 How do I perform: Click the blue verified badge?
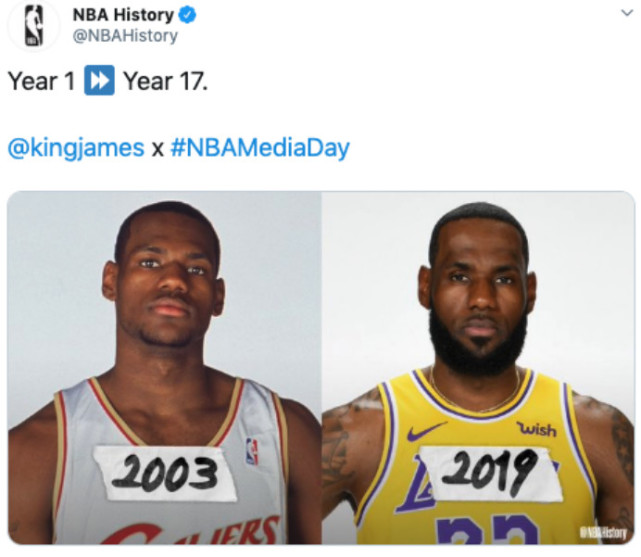pyautogui.click(x=188, y=16)
